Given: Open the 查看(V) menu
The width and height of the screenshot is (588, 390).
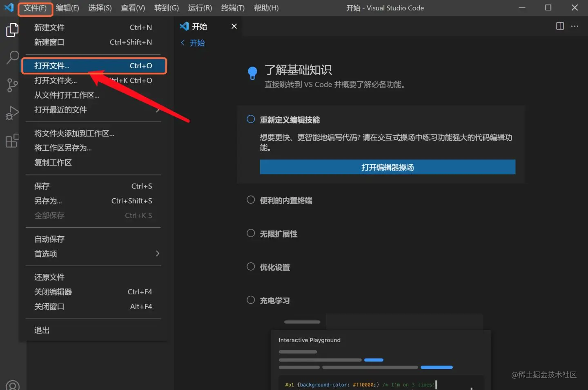Looking at the screenshot, I should (133, 8).
